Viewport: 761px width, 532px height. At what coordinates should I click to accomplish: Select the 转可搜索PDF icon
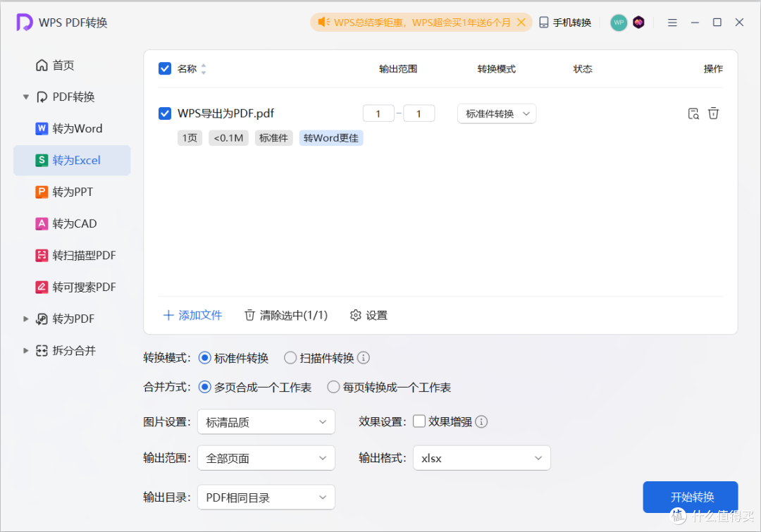42,287
